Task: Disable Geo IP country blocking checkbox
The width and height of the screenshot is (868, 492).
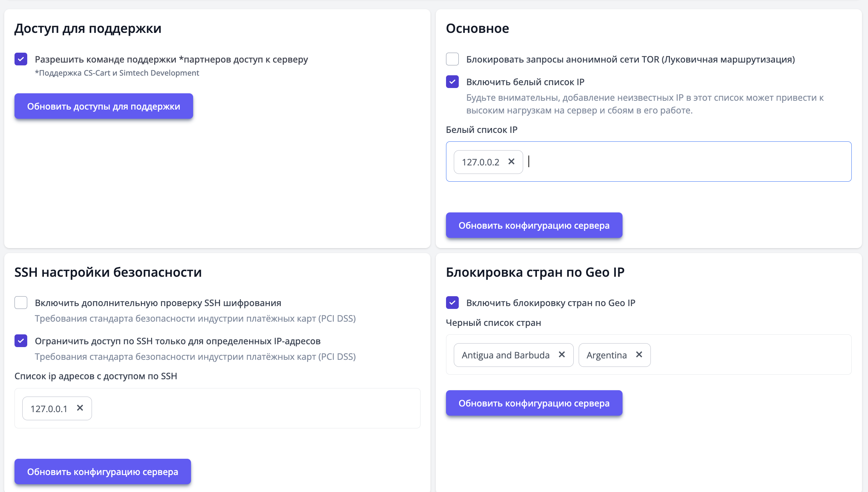Action: pyautogui.click(x=452, y=303)
